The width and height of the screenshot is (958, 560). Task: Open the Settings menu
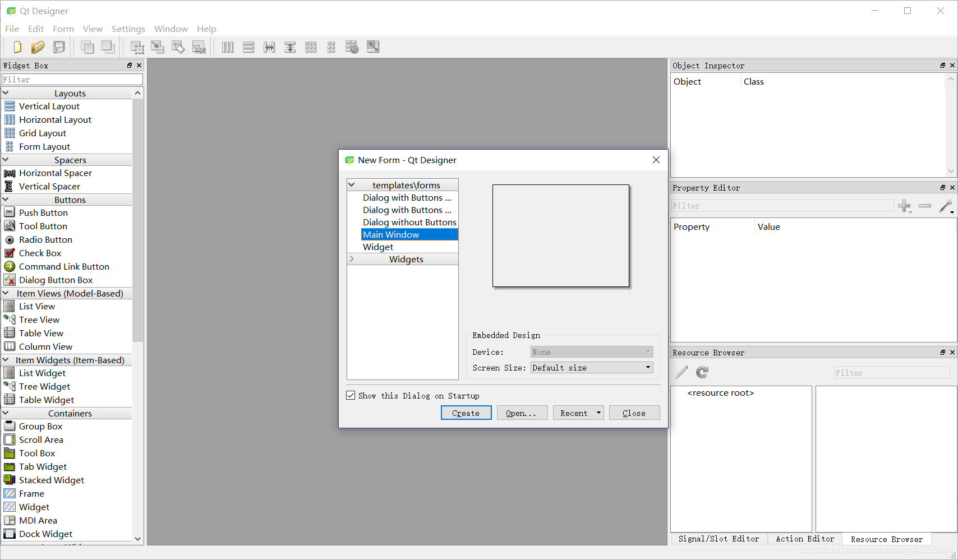tap(128, 29)
